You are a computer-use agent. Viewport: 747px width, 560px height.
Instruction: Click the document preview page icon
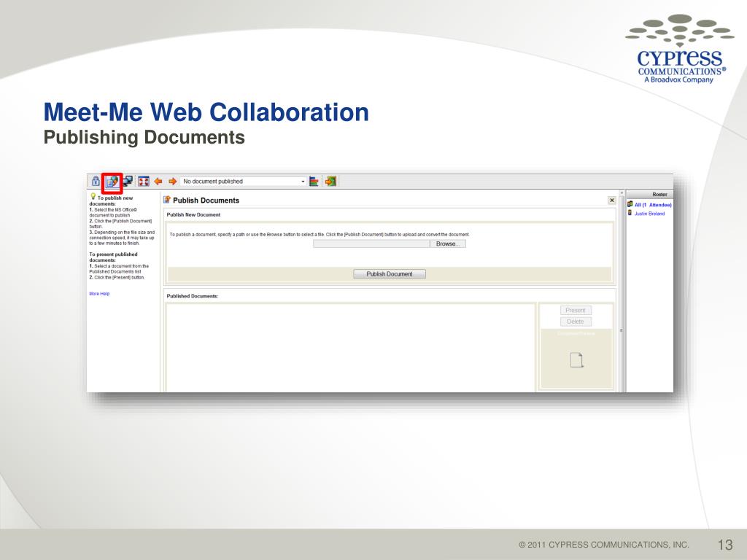point(576,360)
